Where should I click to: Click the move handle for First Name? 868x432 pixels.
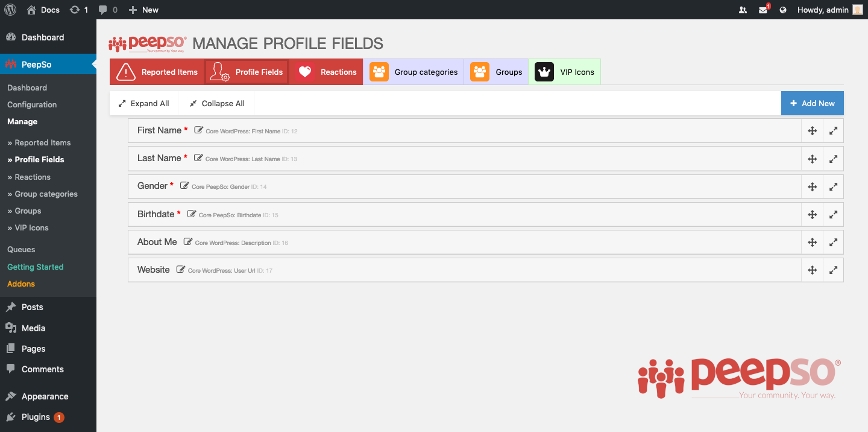click(812, 130)
